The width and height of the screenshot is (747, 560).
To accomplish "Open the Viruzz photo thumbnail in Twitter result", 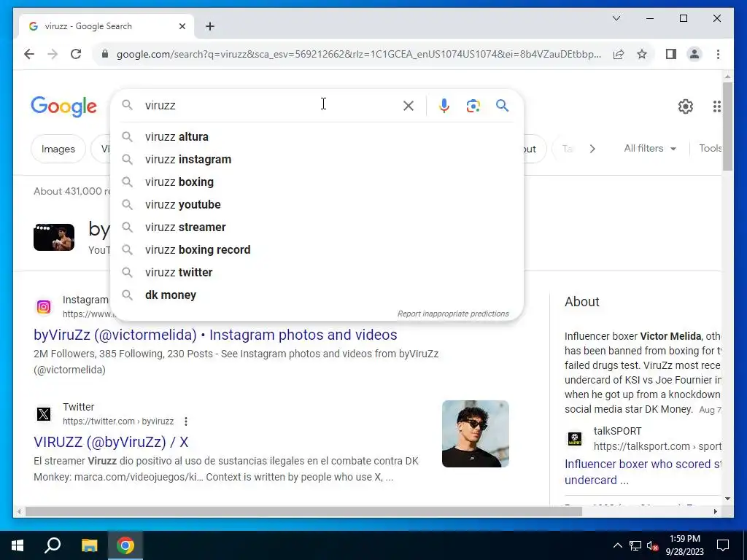I will click(x=476, y=434).
